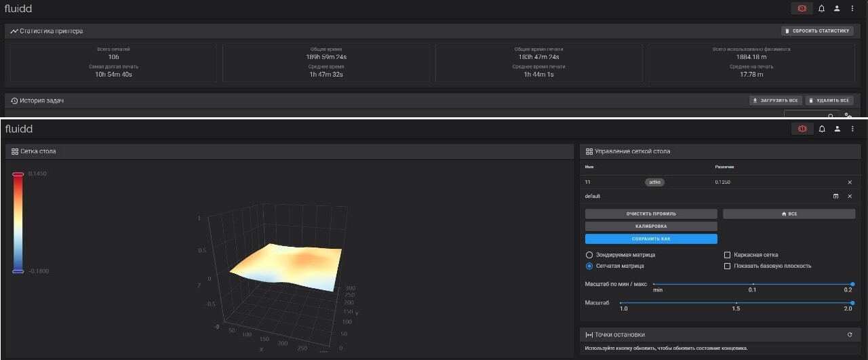
Task: Select Сетчатая матрица radio option
Action: point(589,266)
